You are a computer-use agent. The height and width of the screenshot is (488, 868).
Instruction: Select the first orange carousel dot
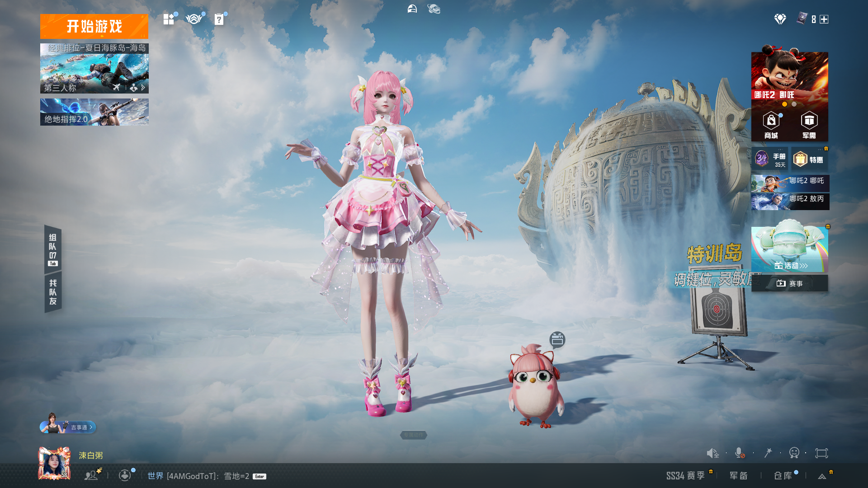(x=785, y=104)
